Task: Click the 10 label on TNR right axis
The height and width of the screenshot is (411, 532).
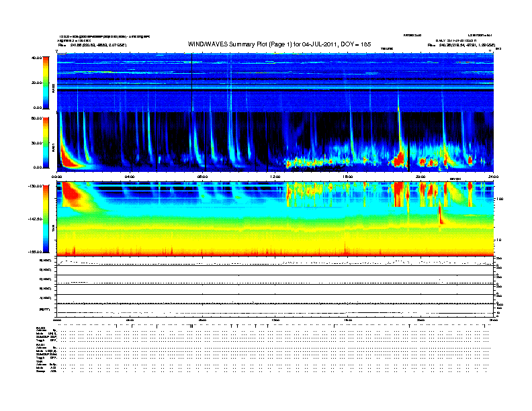Action: [x=500, y=240]
